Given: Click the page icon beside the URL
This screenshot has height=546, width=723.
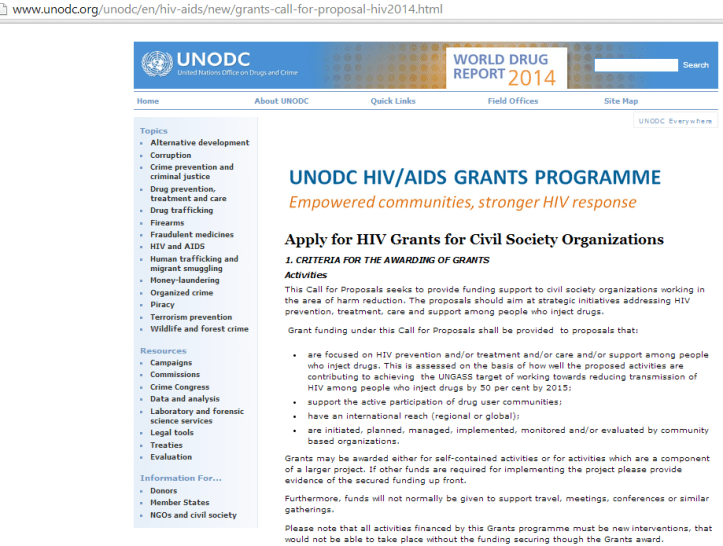Looking at the screenshot, I should (3, 10).
